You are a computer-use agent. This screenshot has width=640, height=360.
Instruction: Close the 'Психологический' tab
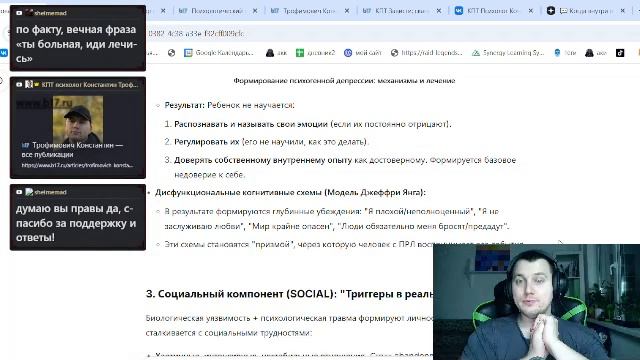(255, 11)
